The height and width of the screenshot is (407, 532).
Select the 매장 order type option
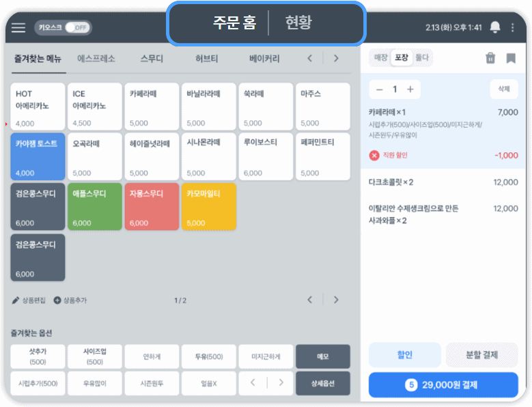tap(380, 58)
